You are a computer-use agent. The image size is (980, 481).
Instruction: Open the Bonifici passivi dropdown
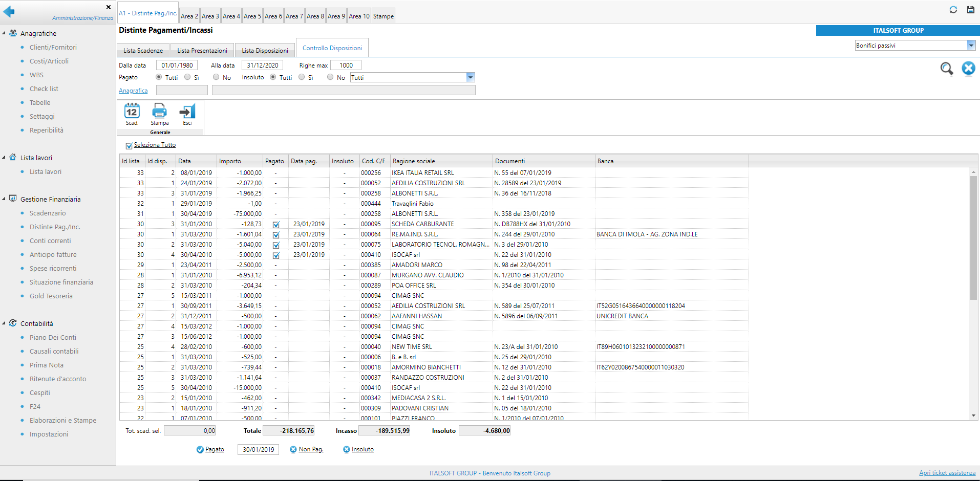(x=971, y=46)
